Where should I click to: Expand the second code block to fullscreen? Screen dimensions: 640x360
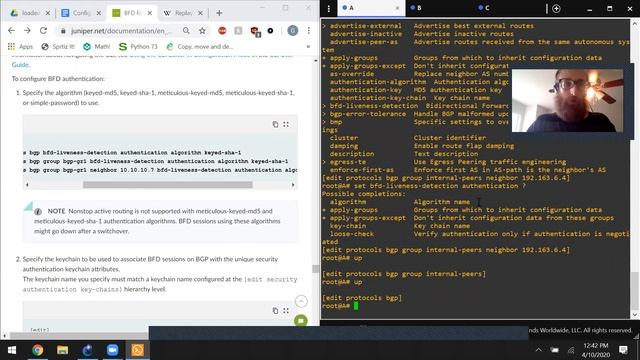[286, 311]
